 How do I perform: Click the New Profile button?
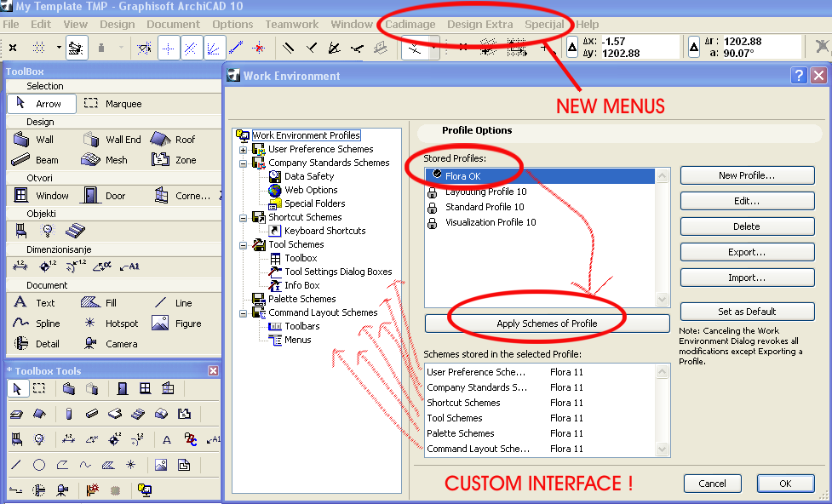coord(747,175)
